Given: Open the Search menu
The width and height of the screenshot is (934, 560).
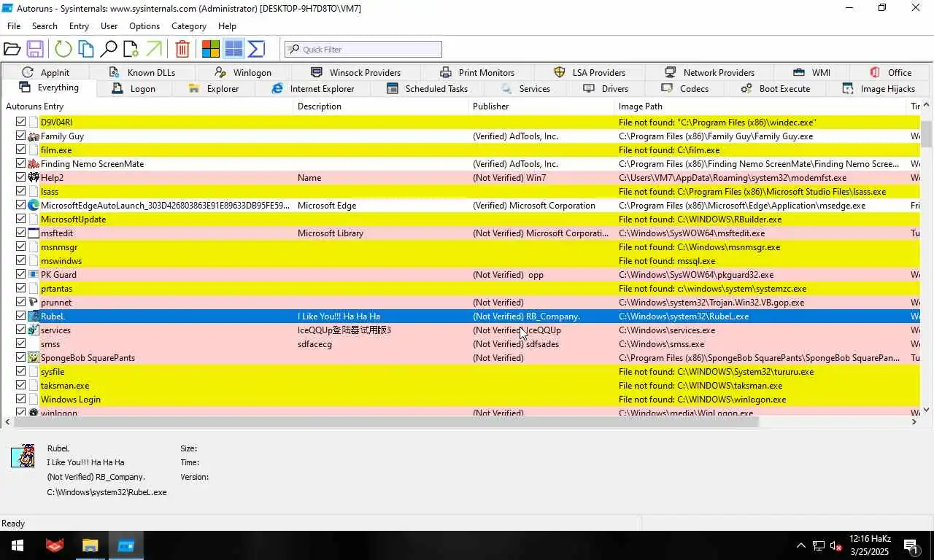Looking at the screenshot, I should click(45, 26).
